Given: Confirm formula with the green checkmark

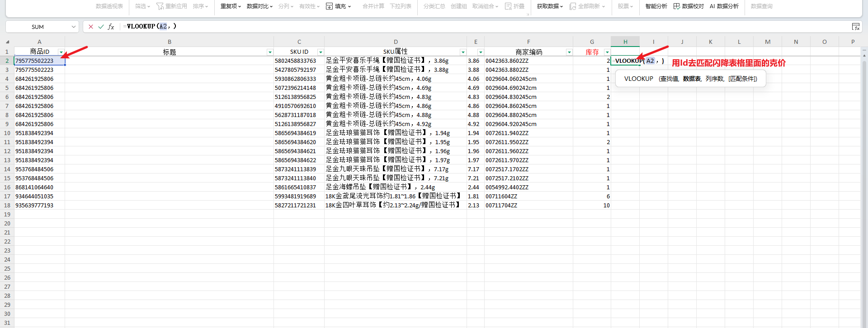Looking at the screenshot, I should 101,27.
